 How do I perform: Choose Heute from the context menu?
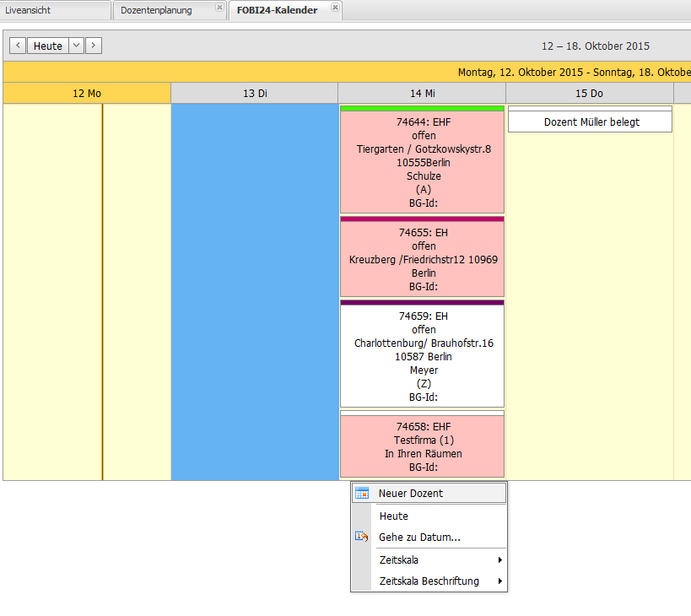(394, 516)
